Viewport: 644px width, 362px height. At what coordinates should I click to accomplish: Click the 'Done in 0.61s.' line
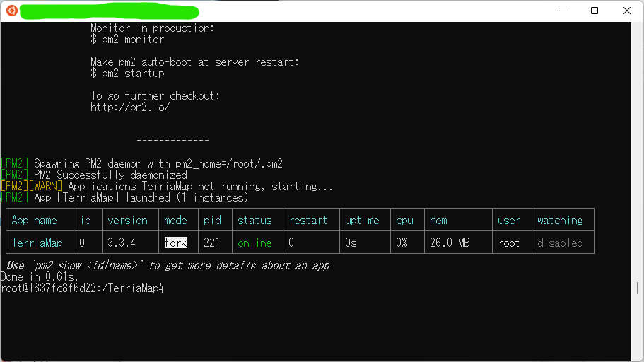point(39,277)
